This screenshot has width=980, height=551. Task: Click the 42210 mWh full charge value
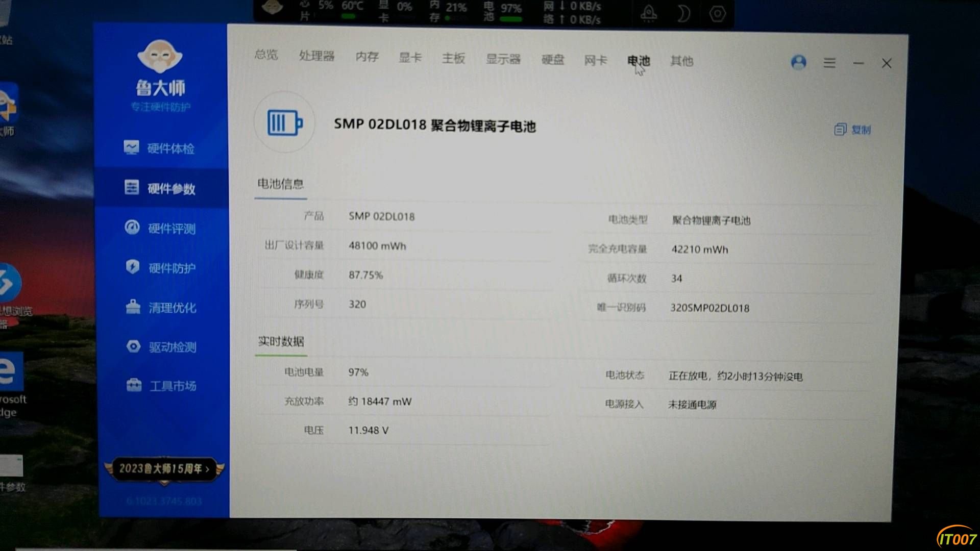[700, 249]
